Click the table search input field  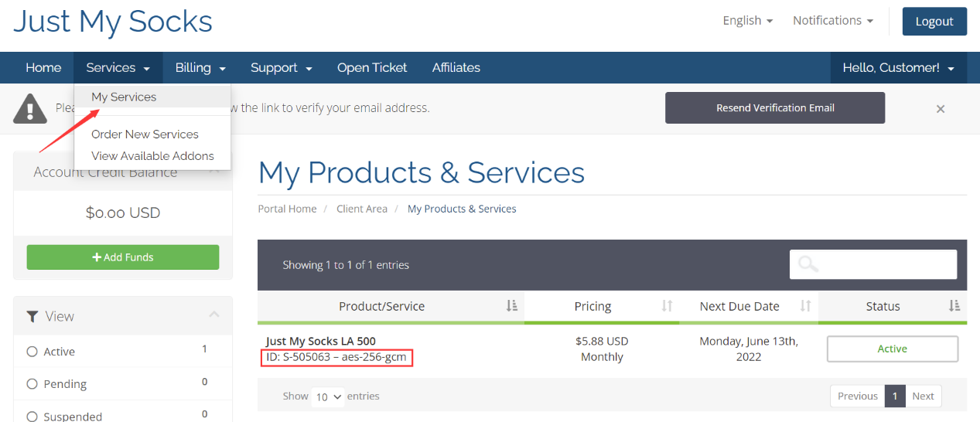point(873,264)
